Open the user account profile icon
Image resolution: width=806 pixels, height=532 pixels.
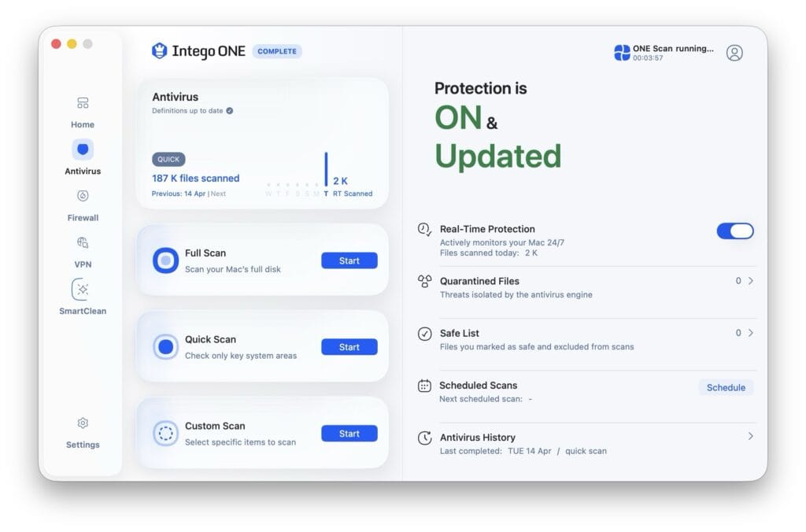point(734,53)
